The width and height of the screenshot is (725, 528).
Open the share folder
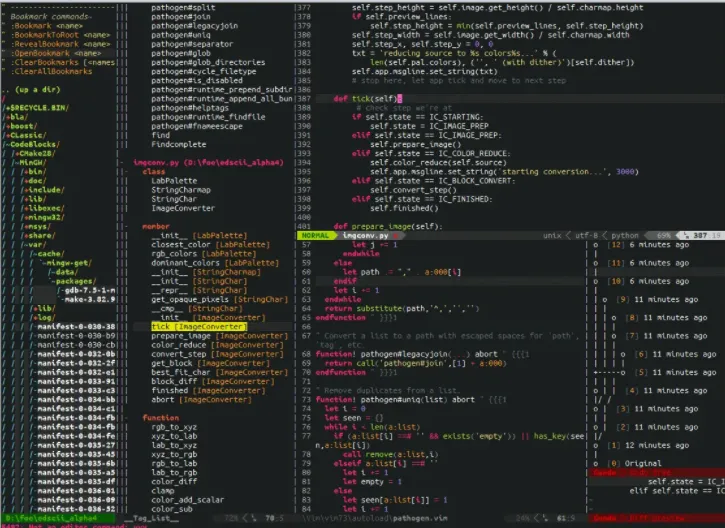pyautogui.click(x=39, y=235)
